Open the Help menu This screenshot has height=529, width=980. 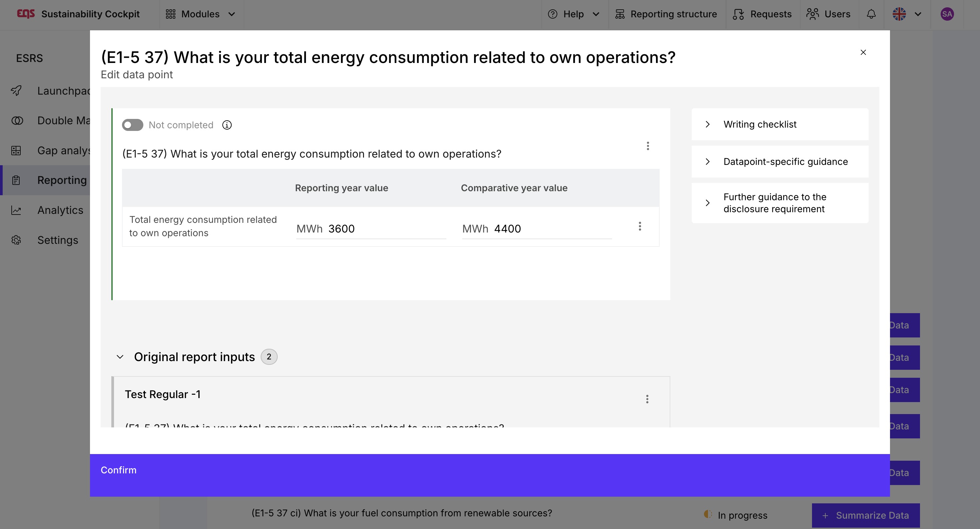[x=573, y=14]
